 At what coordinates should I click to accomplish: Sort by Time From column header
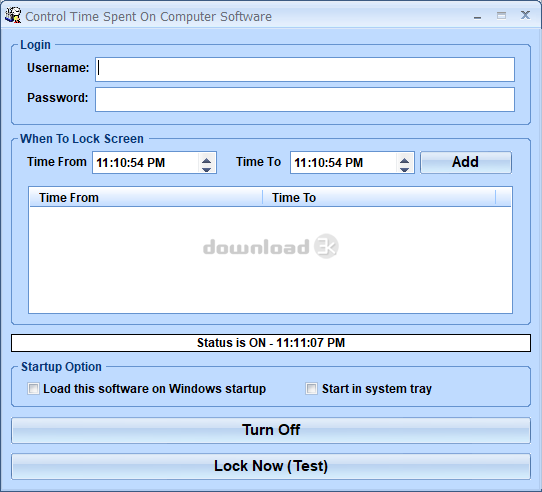tap(146, 197)
